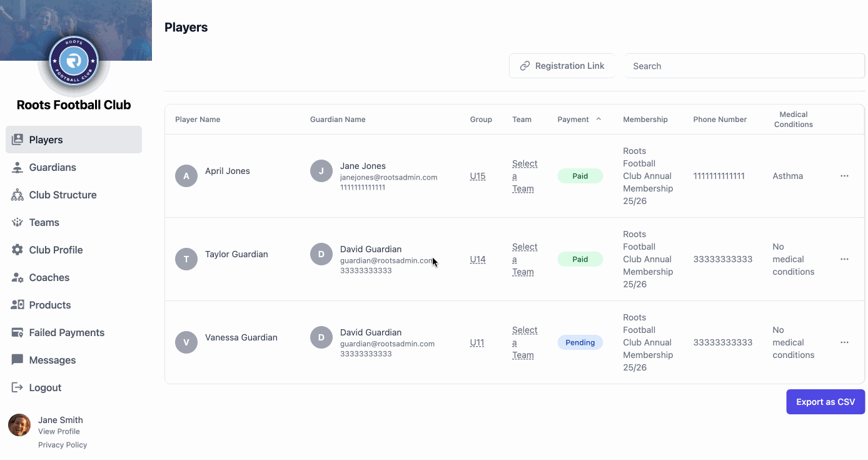Screen dimensions: 868x460
Task: Click Jane Jones guardian avatar J
Action: (x=321, y=171)
